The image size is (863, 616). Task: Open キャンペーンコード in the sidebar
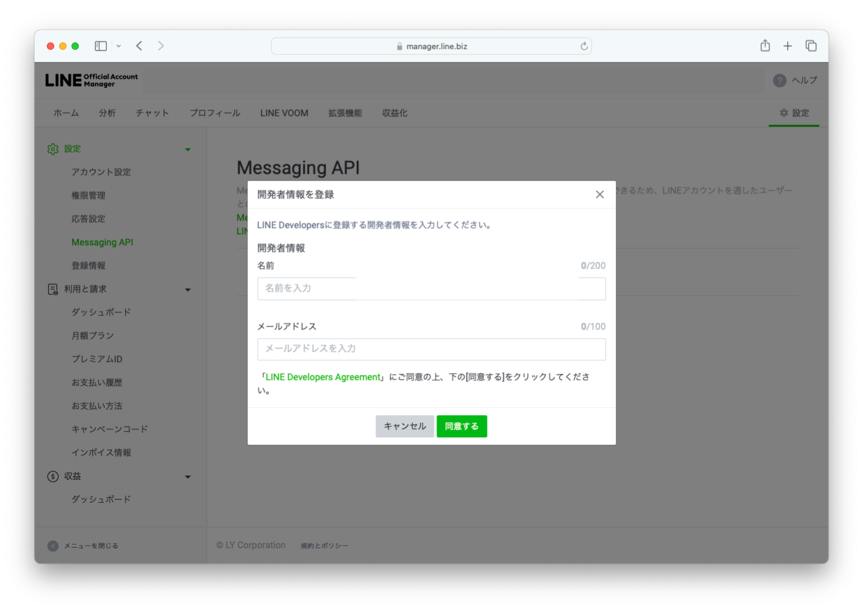110,429
